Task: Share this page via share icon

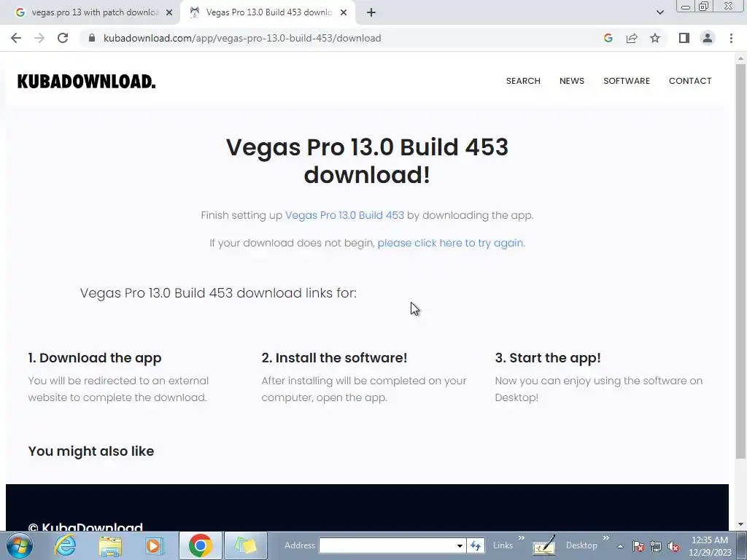Action: (x=632, y=38)
